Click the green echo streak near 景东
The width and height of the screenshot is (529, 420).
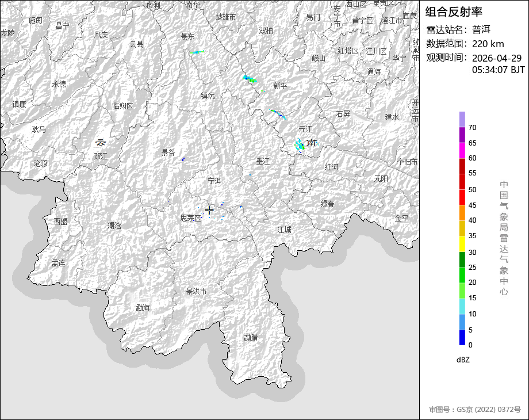[197, 52]
